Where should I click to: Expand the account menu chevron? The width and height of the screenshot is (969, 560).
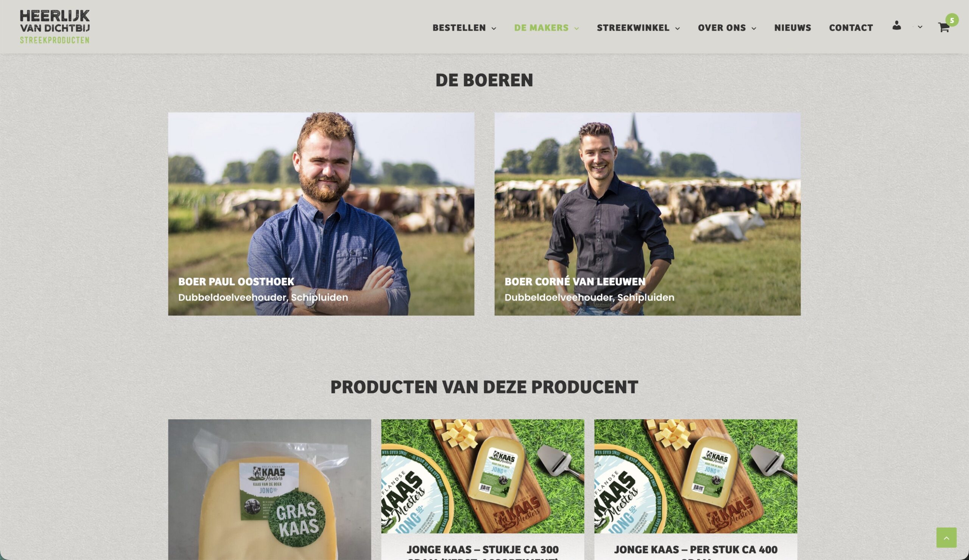[x=920, y=27]
